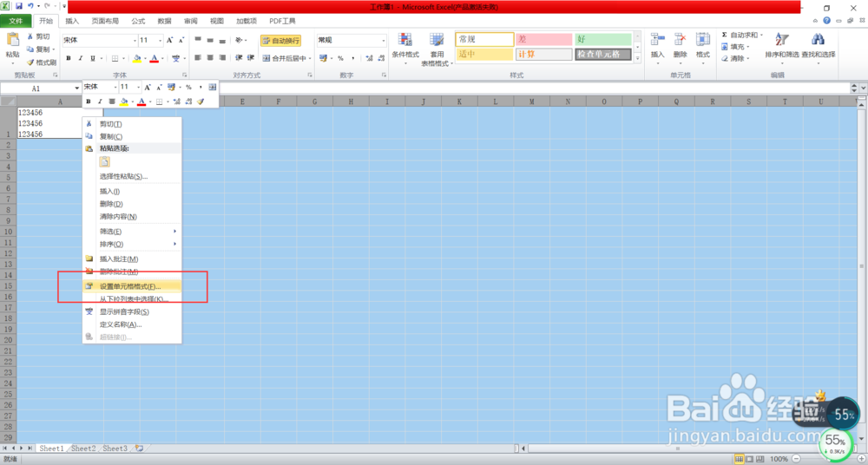Open the Fill (填充) dropdown
This screenshot has height=465, width=868.
point(736,47)
